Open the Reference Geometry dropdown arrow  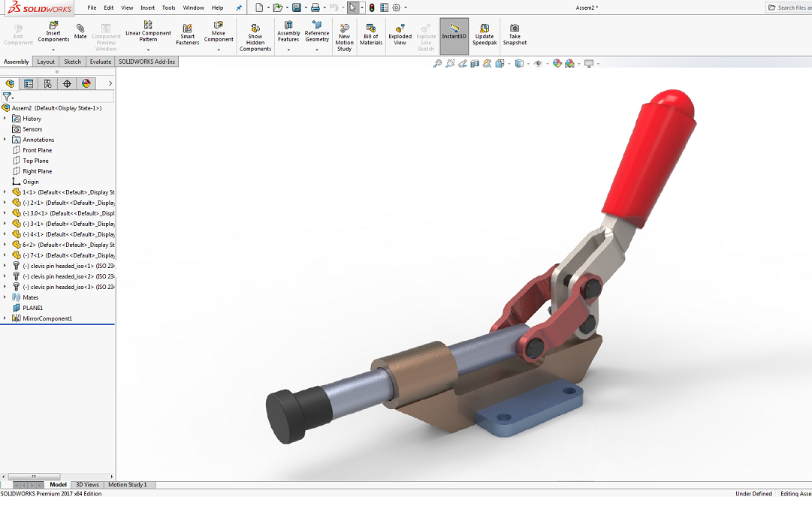317,50
